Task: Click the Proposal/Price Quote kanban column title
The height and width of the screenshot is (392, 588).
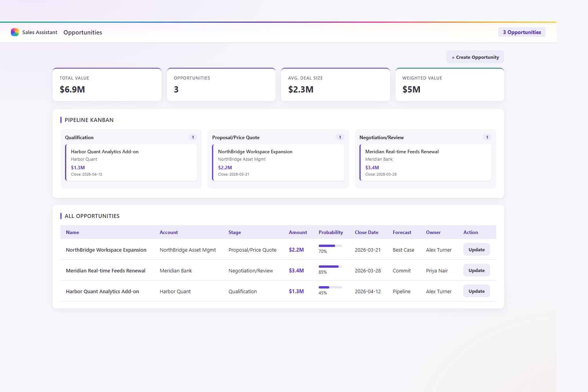Action: 236,138
